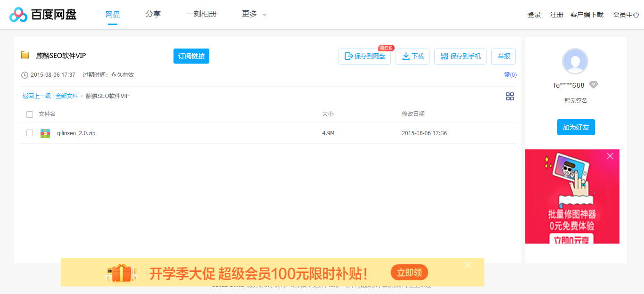Viewport: 644px width, 294px height.
Task: Check the checkbox for qilinseo_2.0.zip
Action: pos(30,133)
